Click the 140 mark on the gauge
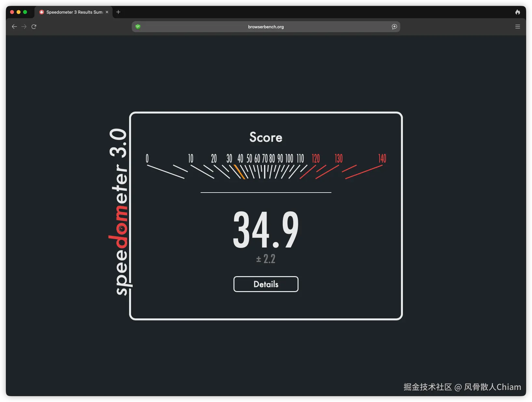The height and width of the screenshot is (402, 532). [382, 158]
